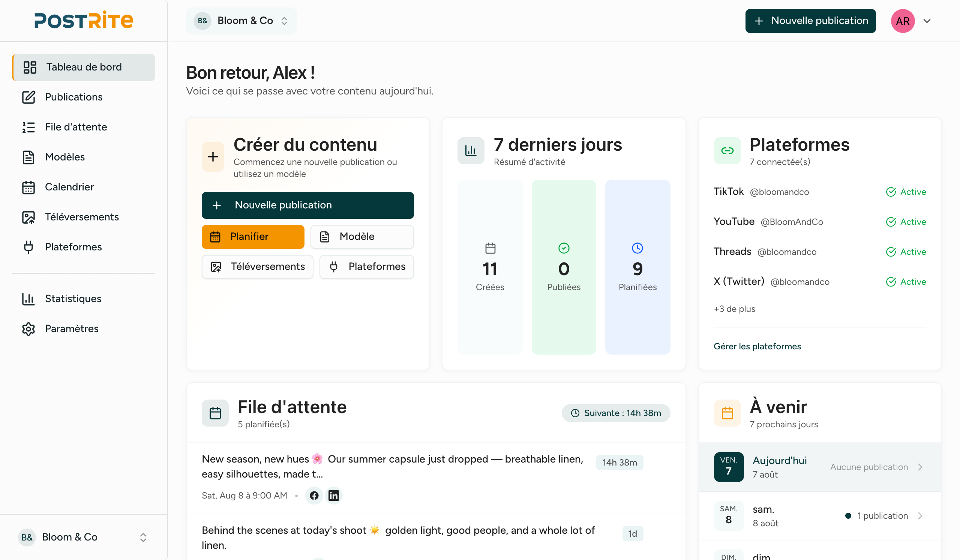Click the link icon in Plateformes card
960x560 pixels.
(727, 151)
